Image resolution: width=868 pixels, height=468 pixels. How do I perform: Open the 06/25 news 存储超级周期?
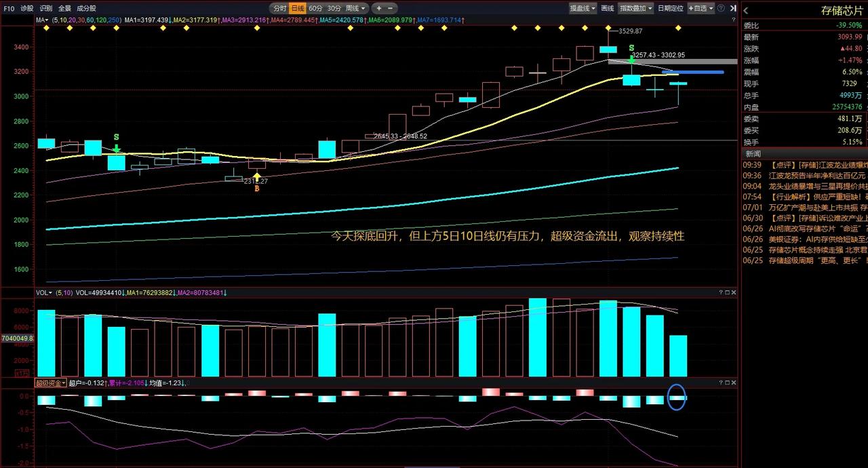pyautogui.click(x=805, y=260)
